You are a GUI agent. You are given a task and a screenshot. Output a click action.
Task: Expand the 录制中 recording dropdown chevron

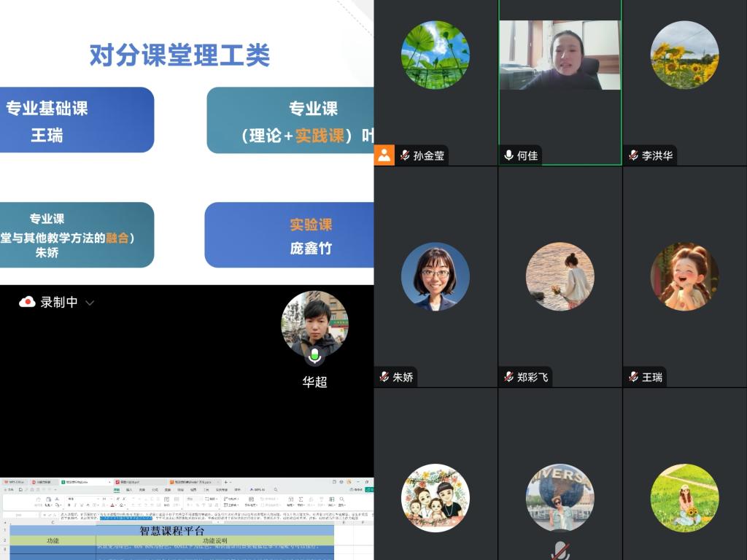[89, 303]
